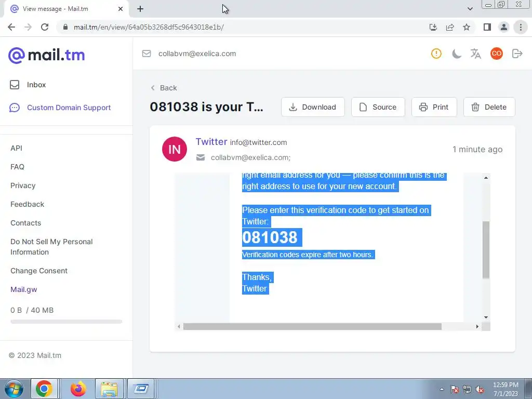
Task: Open Do Not Sell My Personal Information
Action: click(51, 247)
